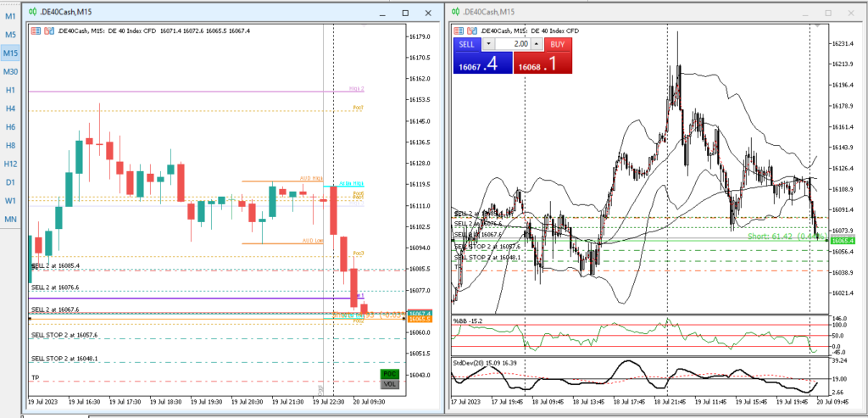Switch to the MN monthly timeframe

point(10,220)
